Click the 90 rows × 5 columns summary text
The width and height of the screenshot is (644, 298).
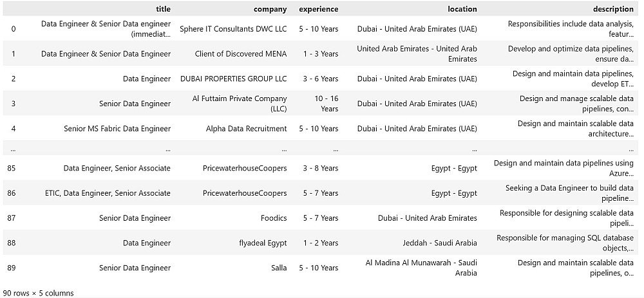coord(38,293)
